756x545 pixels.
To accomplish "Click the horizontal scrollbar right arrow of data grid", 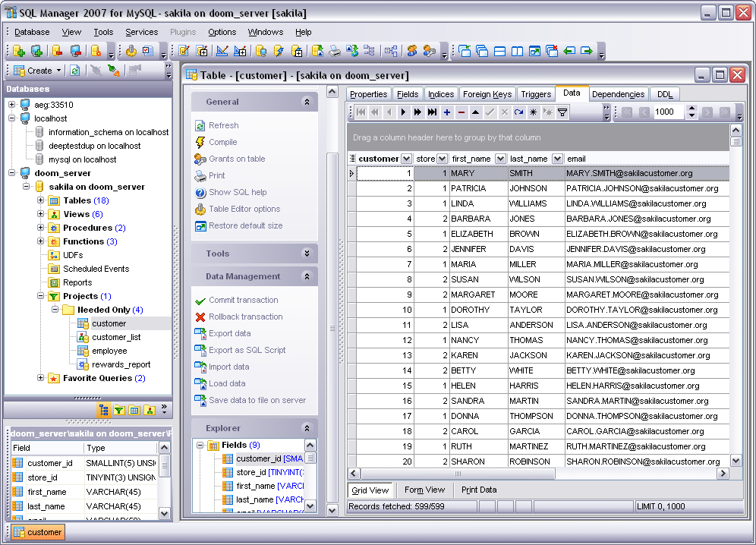I will pos(723,474).
